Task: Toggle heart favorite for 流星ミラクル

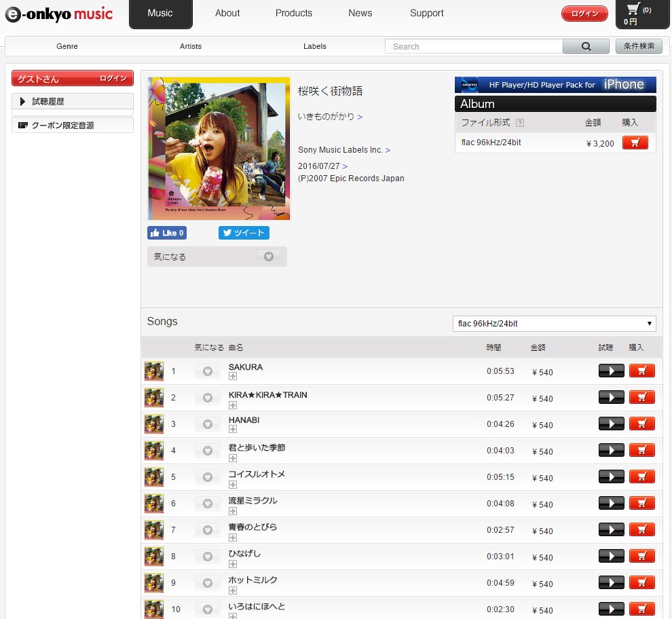Action: pos(208,504)
